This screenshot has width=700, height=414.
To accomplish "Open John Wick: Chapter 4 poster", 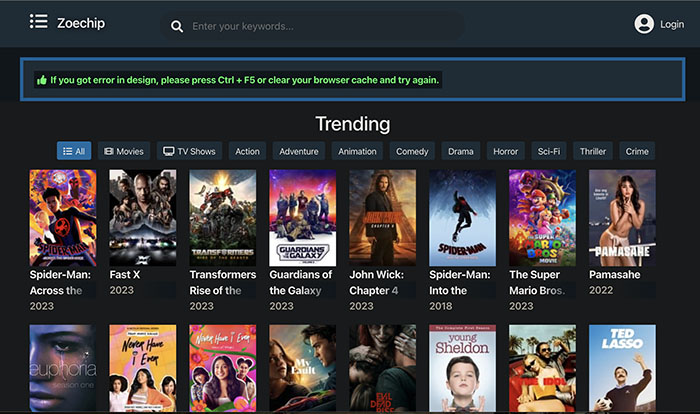I will click(382, 217).
